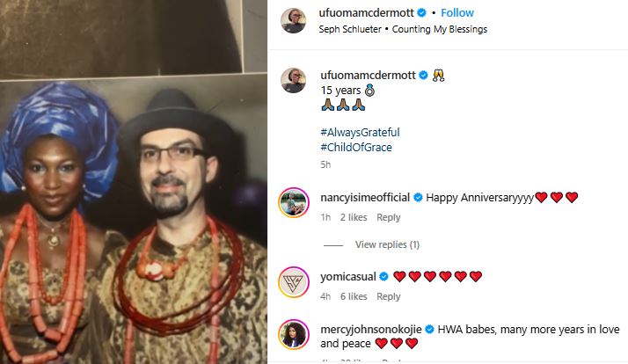Screen dimensions: 628x364
Task: Follow the ufuomamcdermott account
Action: pyautogui.click(x=456, y=13)
